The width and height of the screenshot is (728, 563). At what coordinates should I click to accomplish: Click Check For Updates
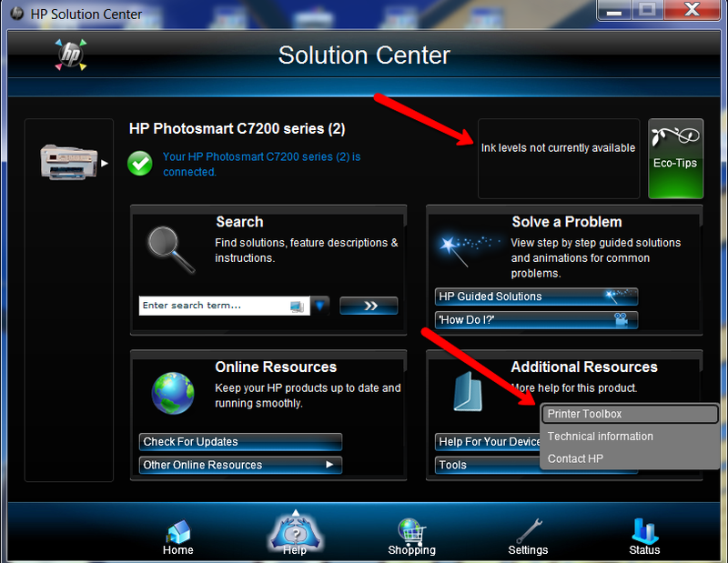240,442
